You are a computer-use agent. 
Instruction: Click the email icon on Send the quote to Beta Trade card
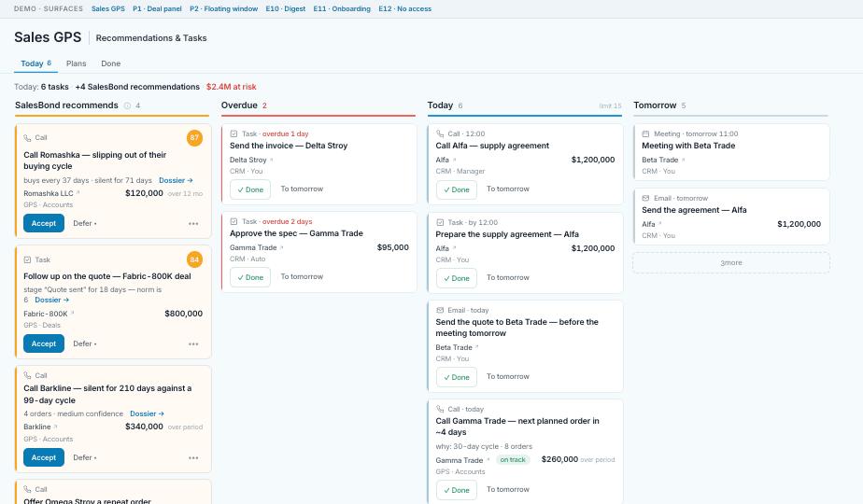pyautogui.click(x=440, y=310)
